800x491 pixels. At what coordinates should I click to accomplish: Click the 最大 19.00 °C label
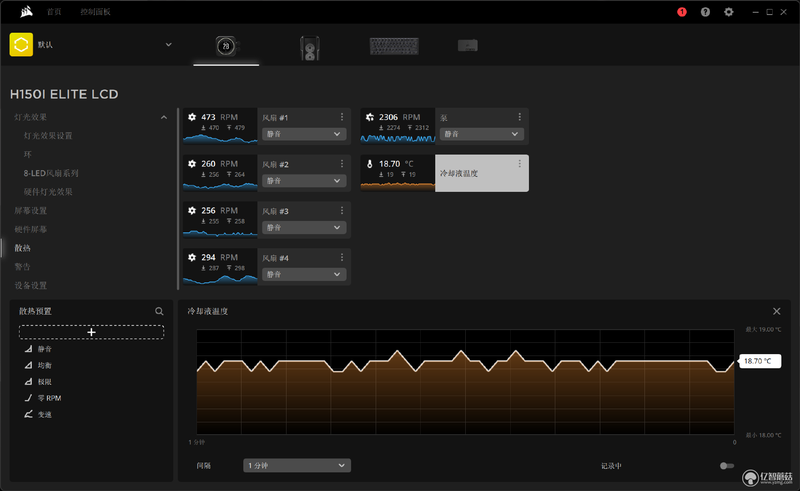pos(763,330)
